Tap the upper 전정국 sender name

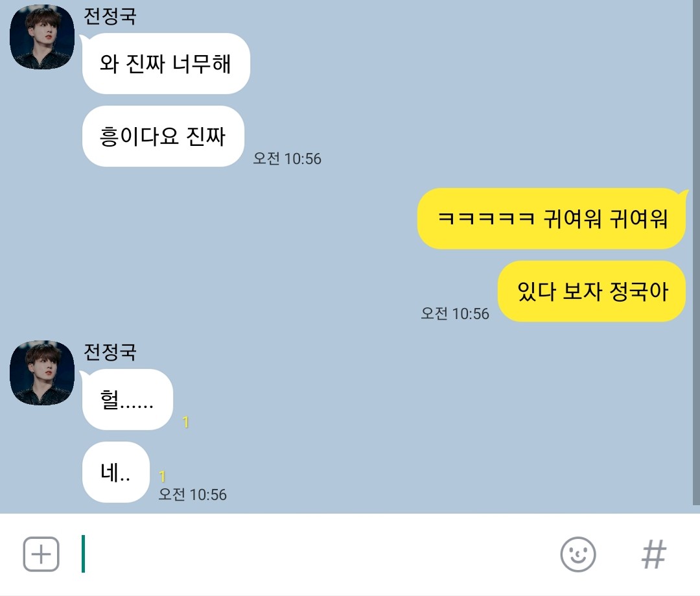click(x=110, y=16)
